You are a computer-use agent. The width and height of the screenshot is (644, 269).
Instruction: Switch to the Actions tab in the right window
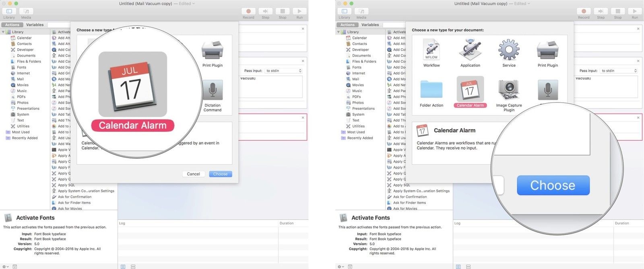tap(347, 25)
